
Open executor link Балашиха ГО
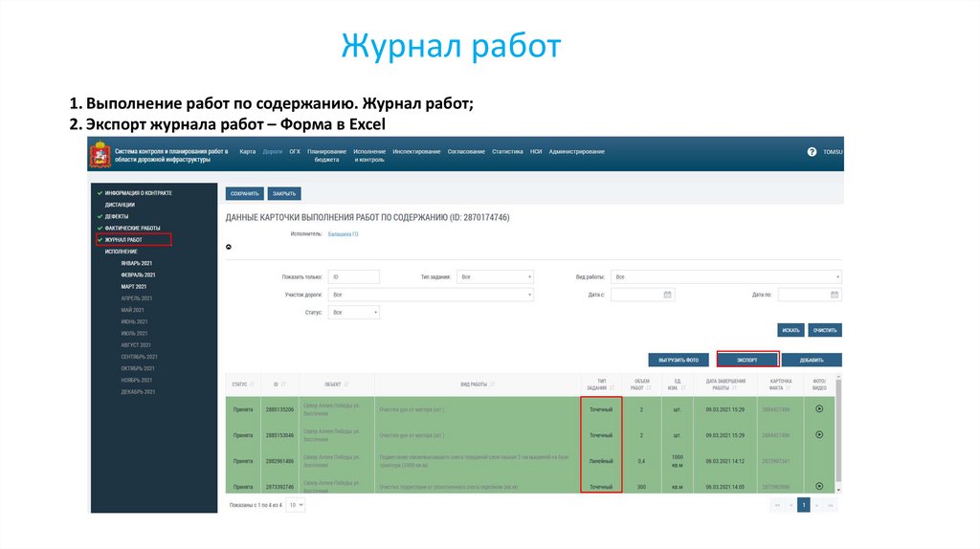pos(344,234)
